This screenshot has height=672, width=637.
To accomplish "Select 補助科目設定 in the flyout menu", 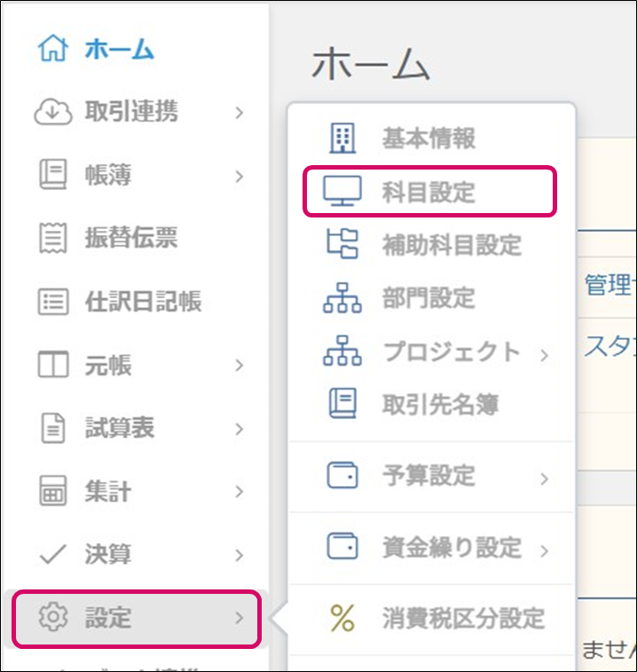I will [x=452, y=245].
